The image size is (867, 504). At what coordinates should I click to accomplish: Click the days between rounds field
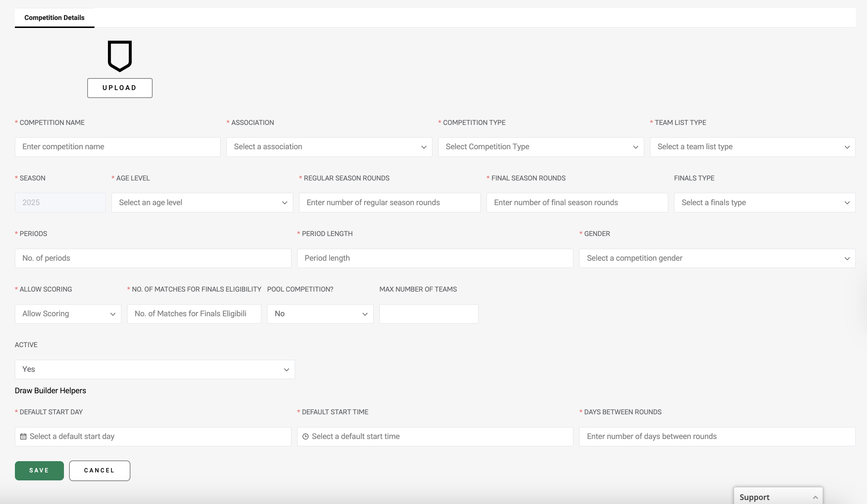point(717,436)
